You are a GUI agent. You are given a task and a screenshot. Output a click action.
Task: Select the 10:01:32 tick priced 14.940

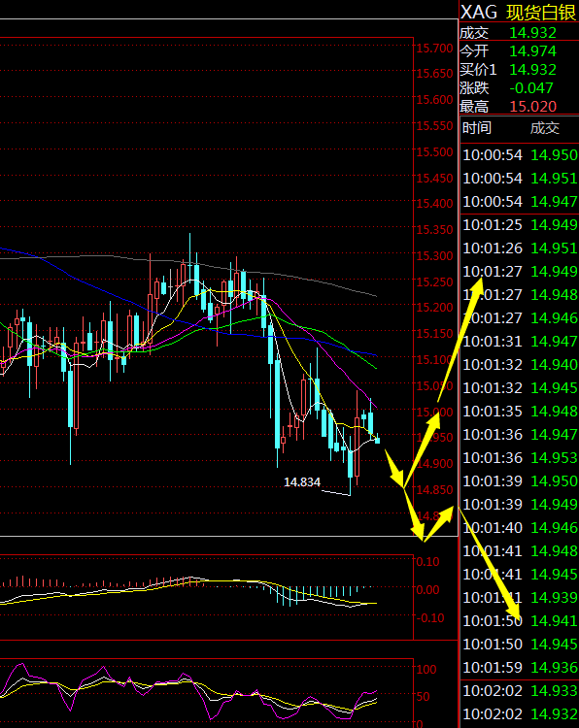coord(520,364)
